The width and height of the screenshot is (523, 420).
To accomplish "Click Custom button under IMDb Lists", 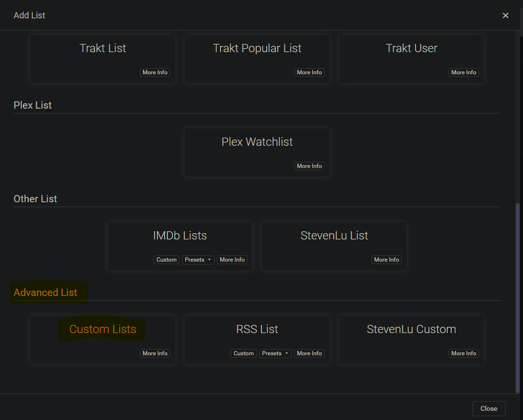I will (166, 260).
